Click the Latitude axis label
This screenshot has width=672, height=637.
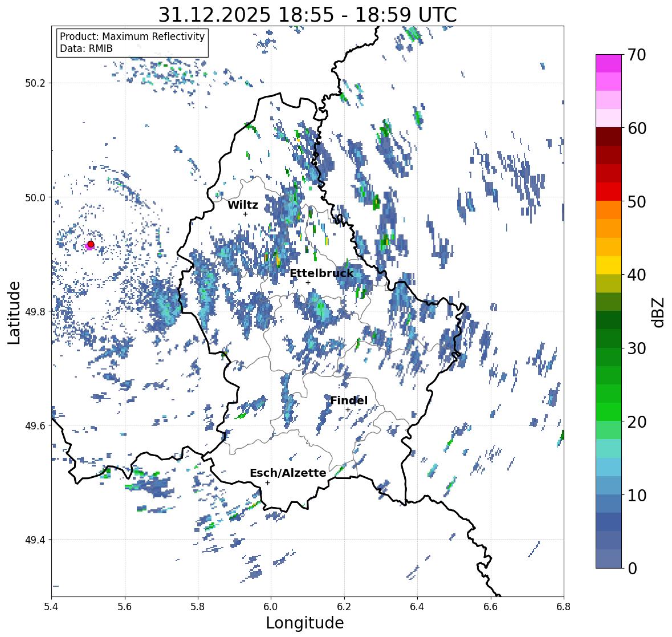coord(14,313)
